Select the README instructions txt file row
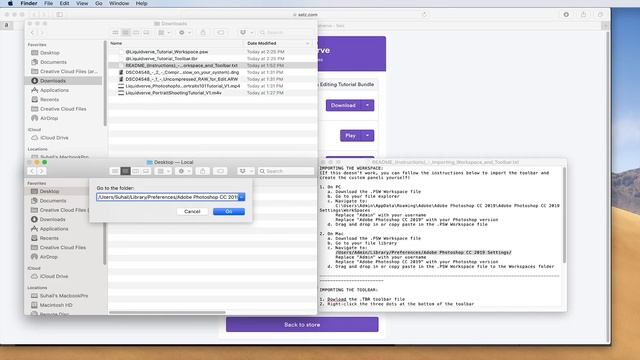This screenshot has height=360, width=640. (x=212, y=65)
